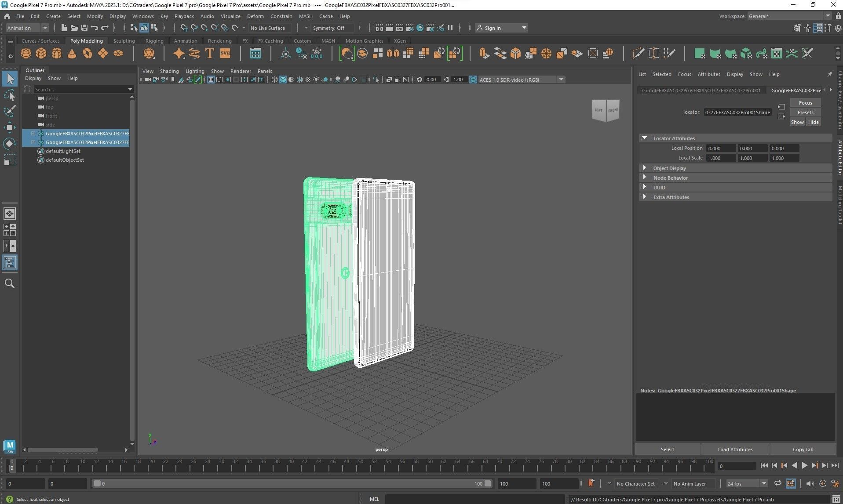This screenshot has height=504, width=843.
Task: Click the first Local Position value field
Action: [x=721, y=149]
